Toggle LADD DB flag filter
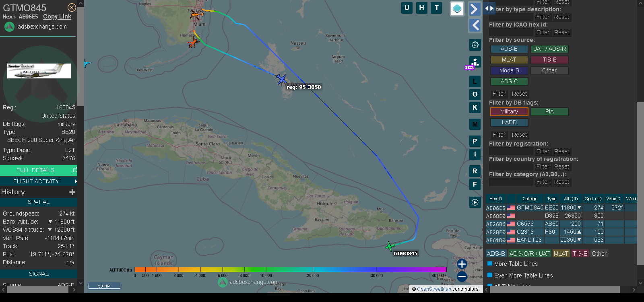644x302 pixels. point(509,122)
